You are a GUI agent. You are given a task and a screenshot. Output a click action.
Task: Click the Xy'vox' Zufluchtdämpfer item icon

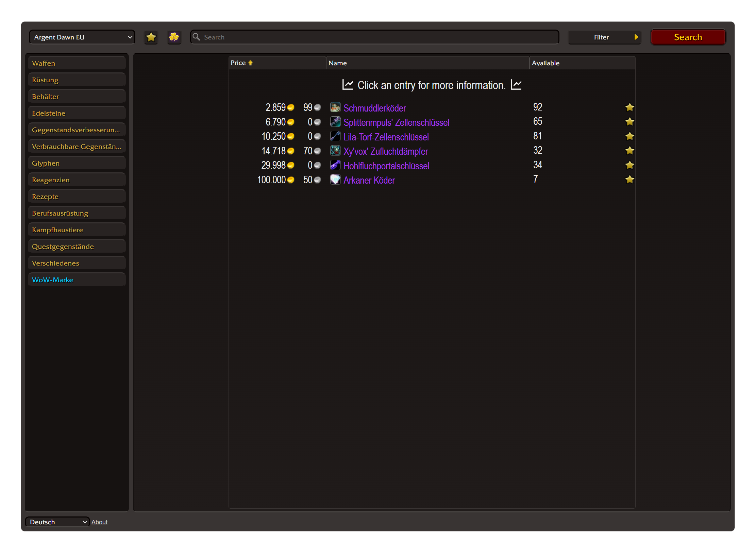(x=335, y=151)
